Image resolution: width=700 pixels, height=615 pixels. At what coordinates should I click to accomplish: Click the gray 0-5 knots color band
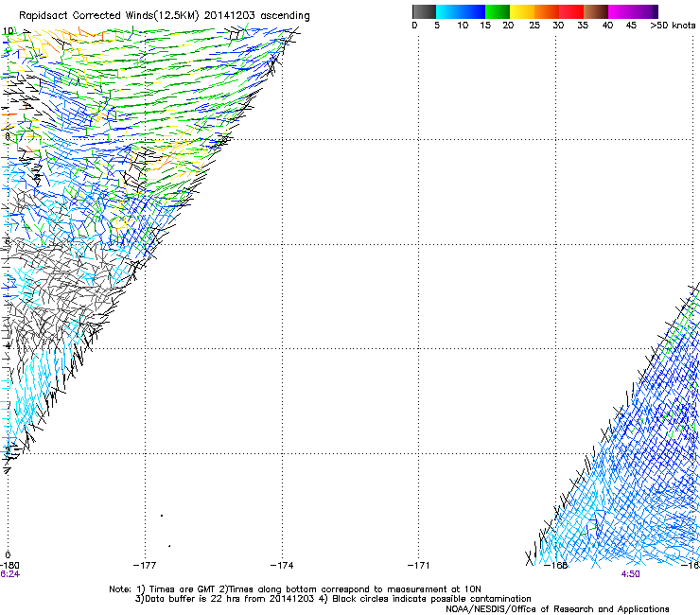424,11
